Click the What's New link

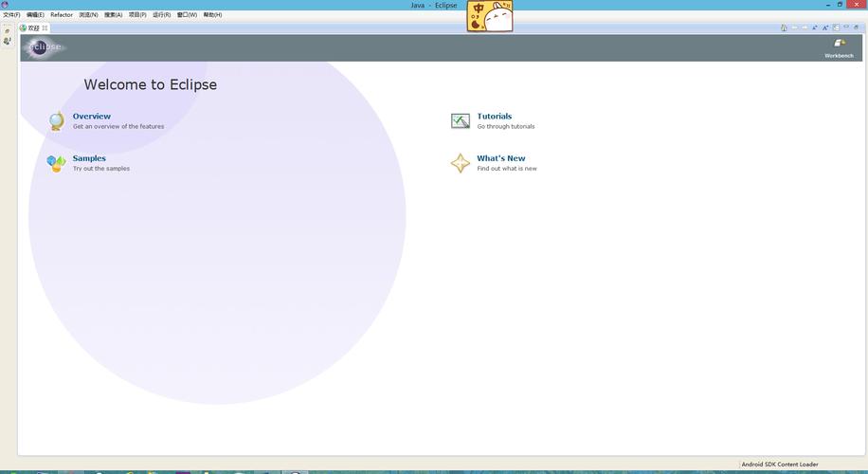[x=501, y=158]
